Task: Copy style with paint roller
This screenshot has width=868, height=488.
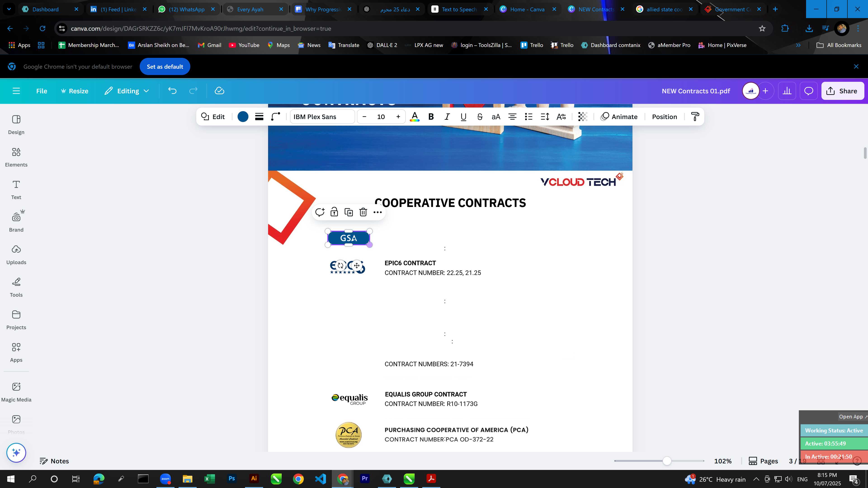Action: [x=695, y=117]
